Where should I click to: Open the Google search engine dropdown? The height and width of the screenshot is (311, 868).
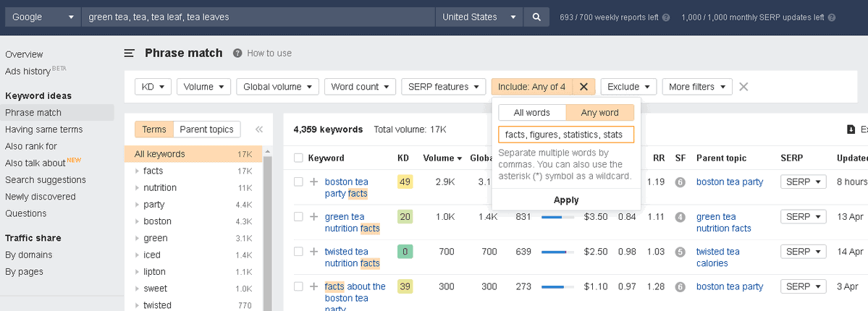pyautogui.click(x=43, y=17)
